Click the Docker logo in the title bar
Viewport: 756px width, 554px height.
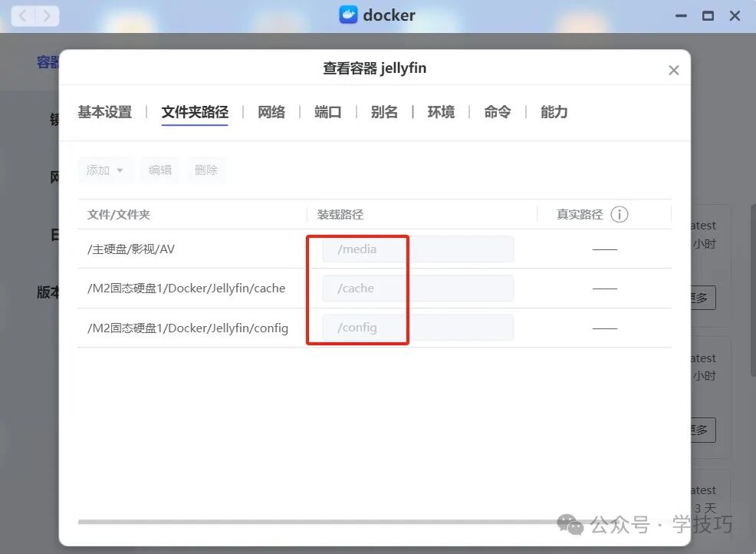(x=349, y=15)
